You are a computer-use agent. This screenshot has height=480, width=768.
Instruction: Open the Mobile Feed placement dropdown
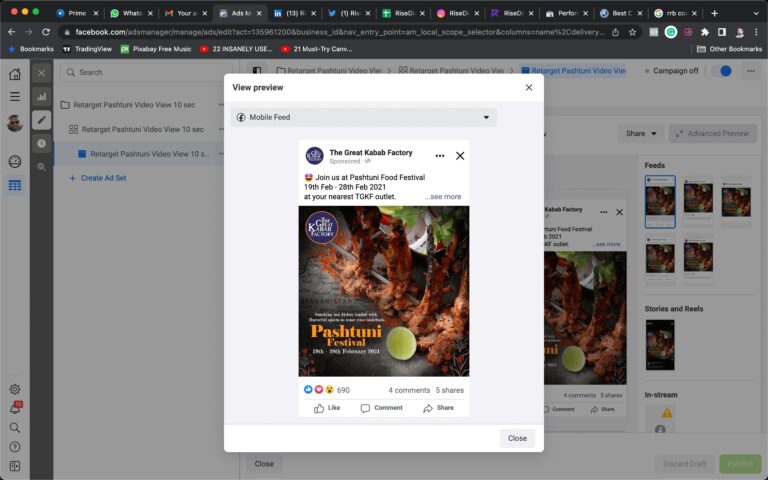pyautogui.click(x=364, y=117)
